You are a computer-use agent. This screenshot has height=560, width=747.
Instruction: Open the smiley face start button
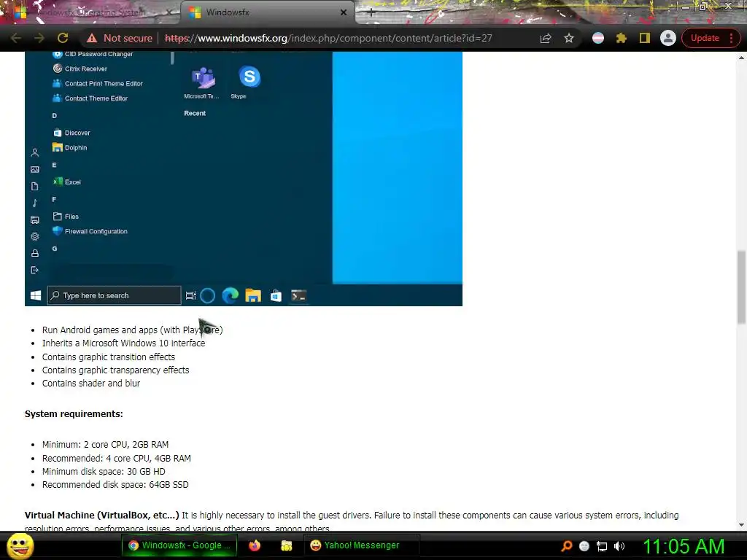tap(20, 545)
